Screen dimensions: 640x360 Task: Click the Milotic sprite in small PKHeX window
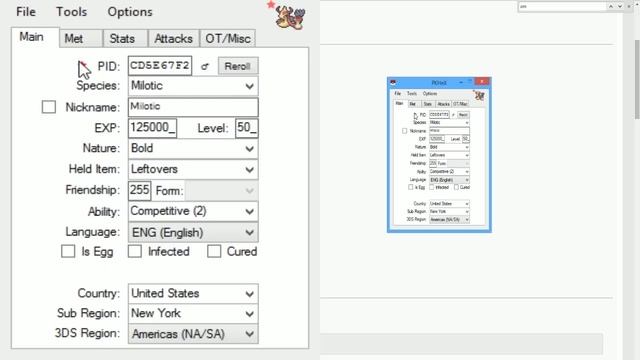coord(480,96)
